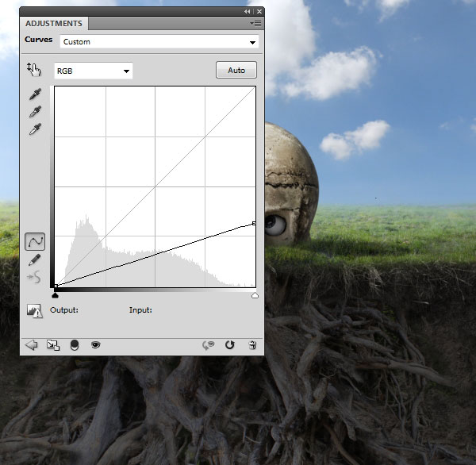Toggle adjustment layer visibility eye
Image resolution: width=476 pixels, height=465 pixels.
pos(96,344)
